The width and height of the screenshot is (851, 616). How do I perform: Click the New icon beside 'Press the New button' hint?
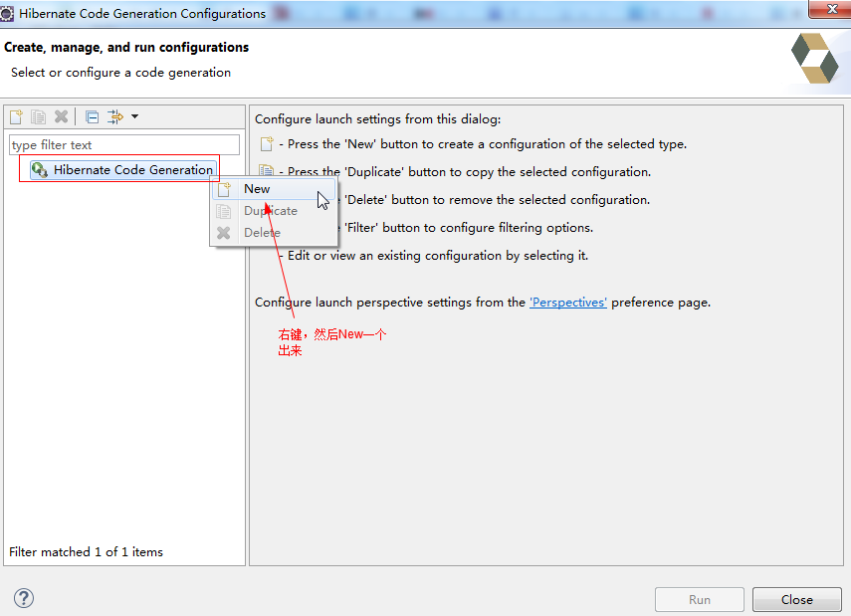click(267, 144)
